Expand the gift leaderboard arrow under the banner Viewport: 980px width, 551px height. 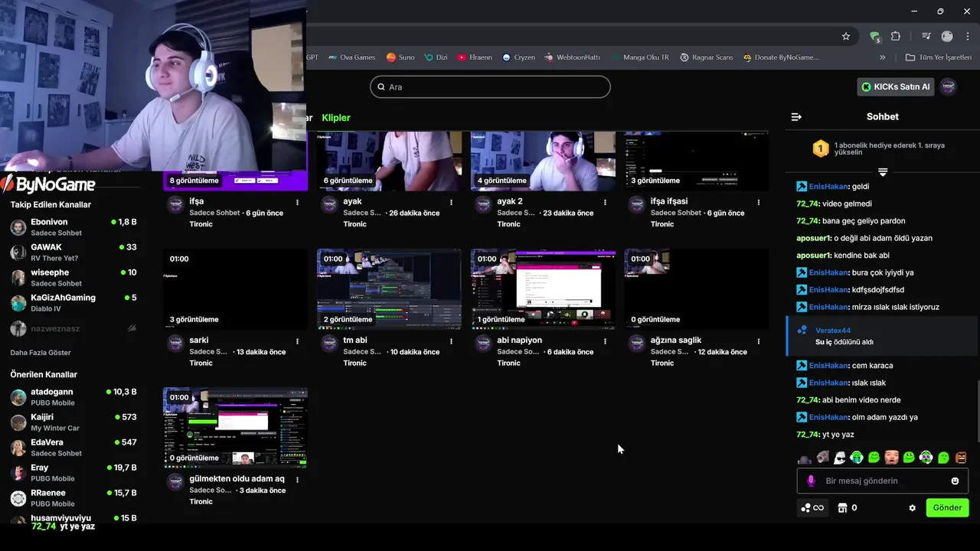pos(883,171)
